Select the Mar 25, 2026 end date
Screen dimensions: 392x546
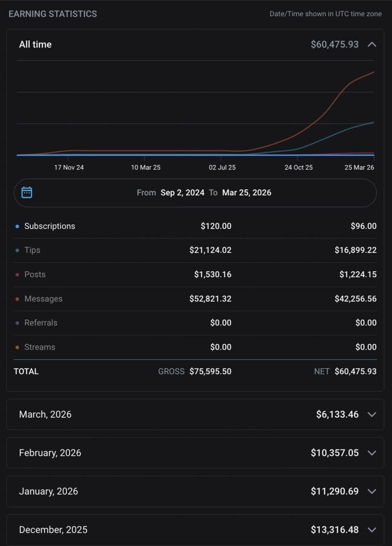click(x=247, y=192)
